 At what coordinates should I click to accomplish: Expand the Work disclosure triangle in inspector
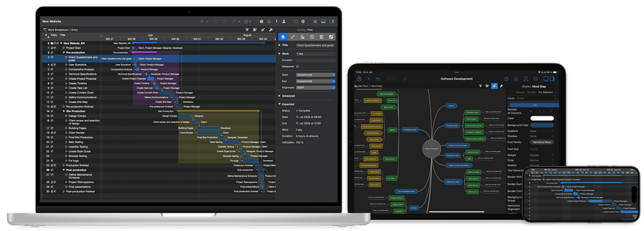point(280,53)
